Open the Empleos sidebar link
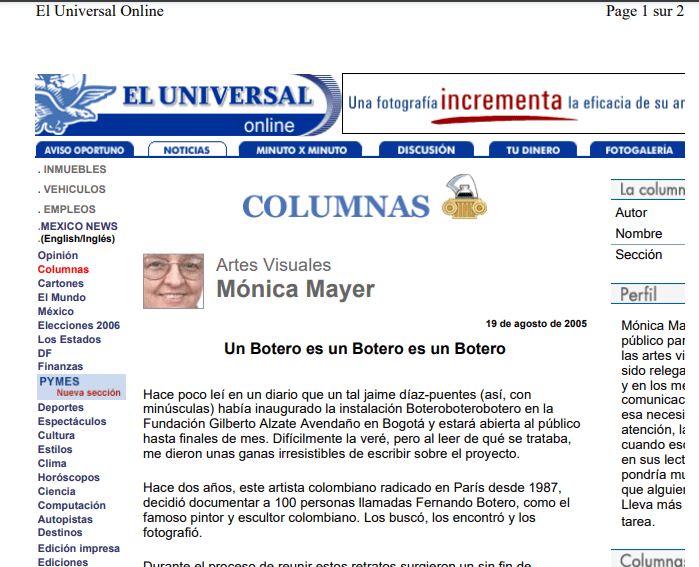 pos(69,209)
